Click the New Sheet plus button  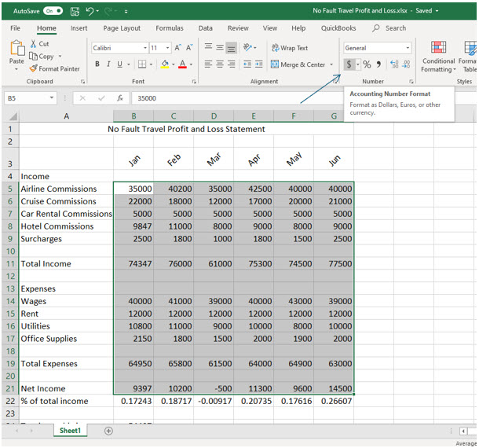108,431
